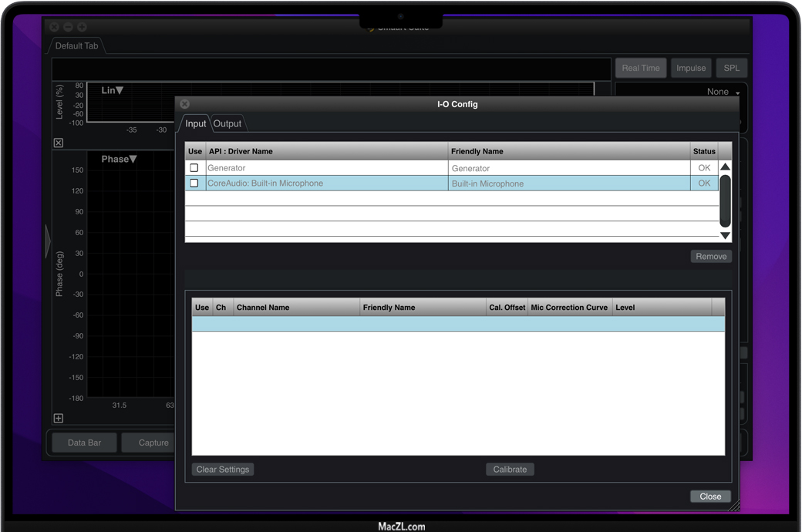Click the Impulse mode button

[690, 68]
